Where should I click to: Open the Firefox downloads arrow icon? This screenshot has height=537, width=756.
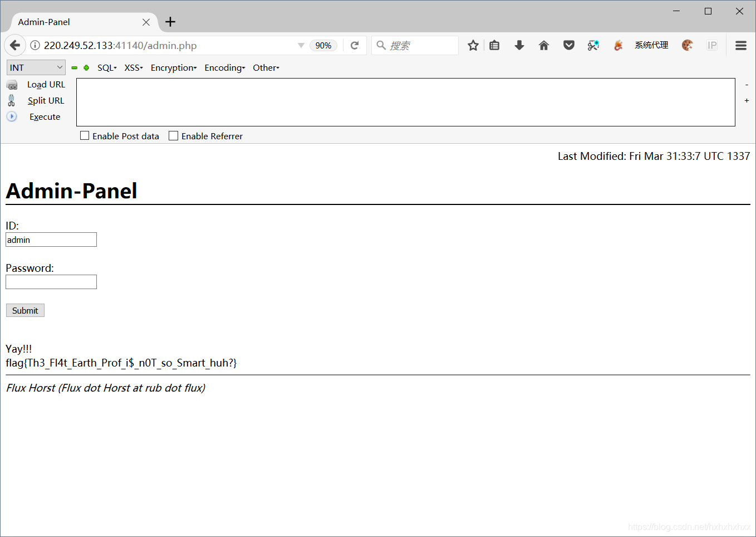coord(519,45)
